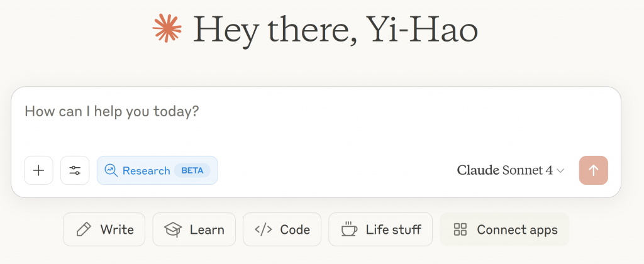
Task: Click the plus attachment button
Action: point(38,170)
